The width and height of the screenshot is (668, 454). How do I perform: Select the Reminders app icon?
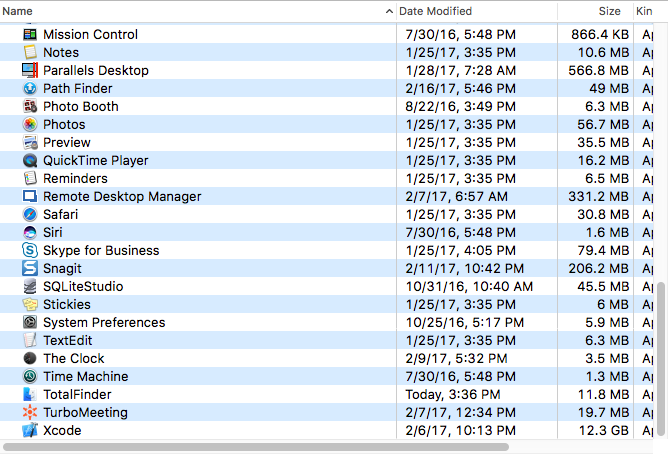point(30,178)
